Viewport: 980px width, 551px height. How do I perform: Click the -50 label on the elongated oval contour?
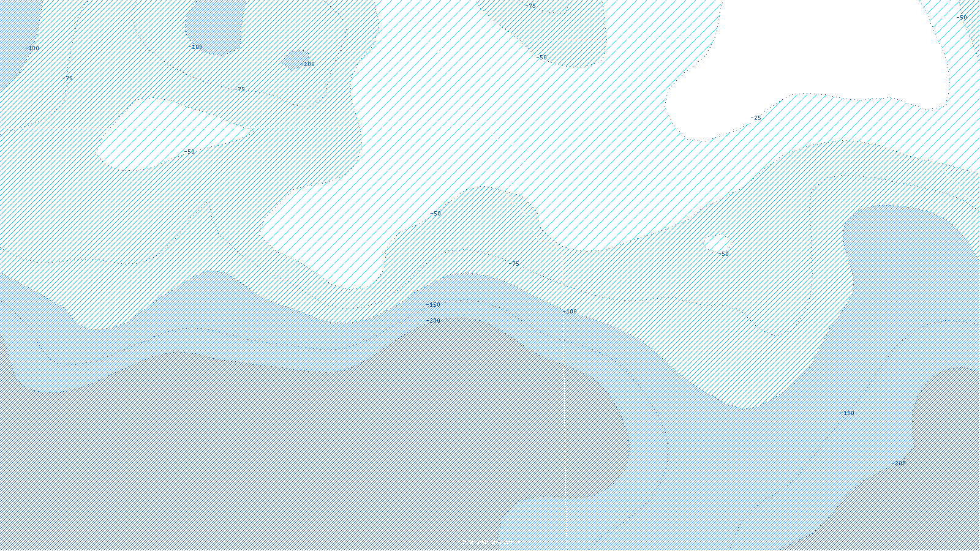coord(189,152)
